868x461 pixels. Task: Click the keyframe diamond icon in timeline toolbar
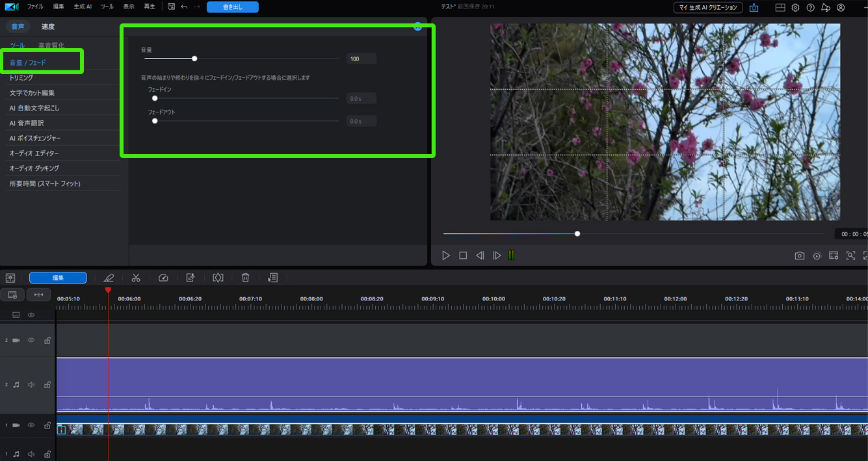[x=218, y=278]
